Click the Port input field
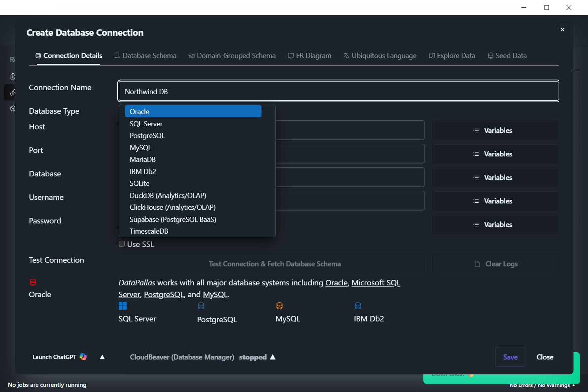 [350, 154]
